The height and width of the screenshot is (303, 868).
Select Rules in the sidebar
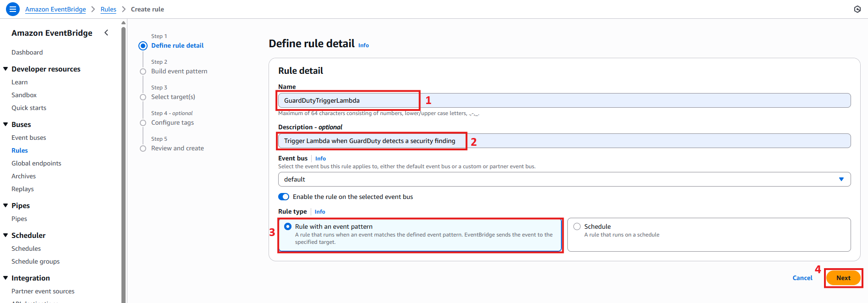point(20,150)
